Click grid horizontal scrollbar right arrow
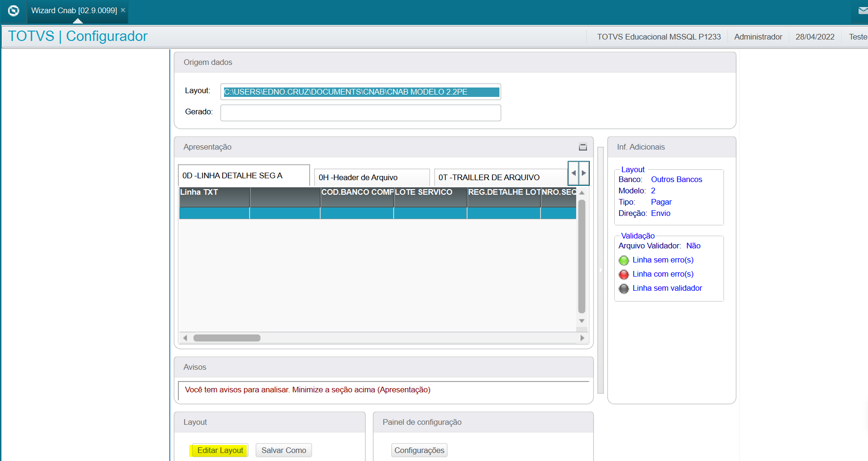868x461 pixels. pos(582,338)
